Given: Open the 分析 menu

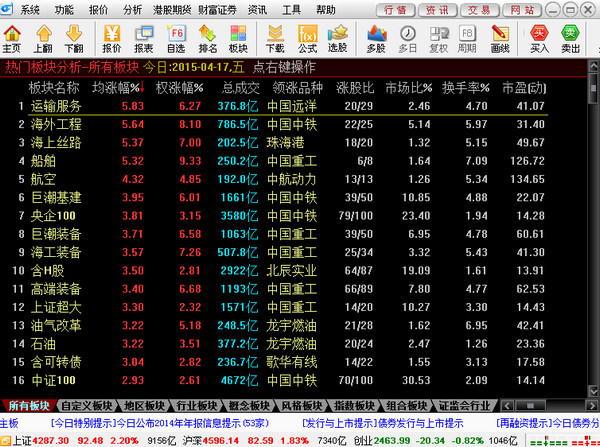Looking at the screenshot, I should click(132, 9).
